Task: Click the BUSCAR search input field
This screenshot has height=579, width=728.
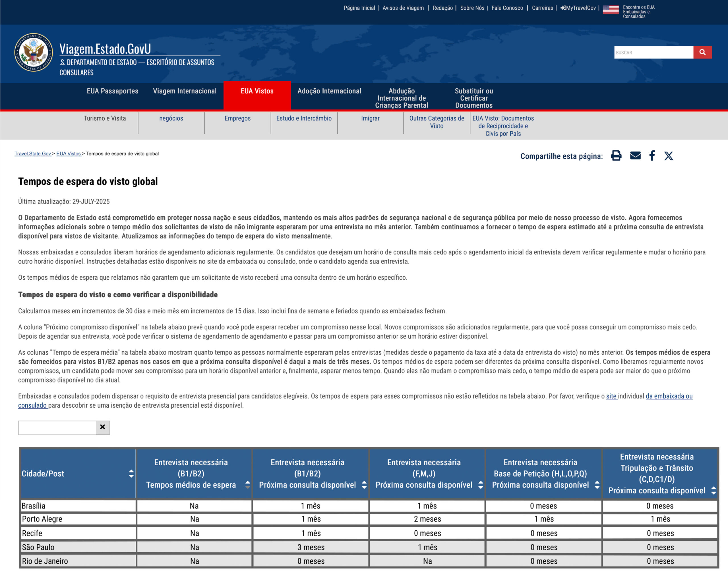Action: coord(654,52)
